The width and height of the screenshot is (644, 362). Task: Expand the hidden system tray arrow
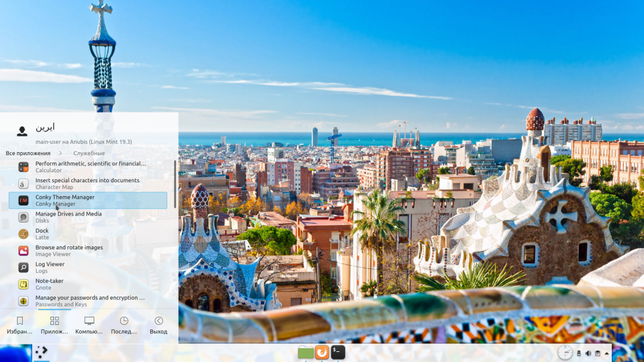pos(607,353)
